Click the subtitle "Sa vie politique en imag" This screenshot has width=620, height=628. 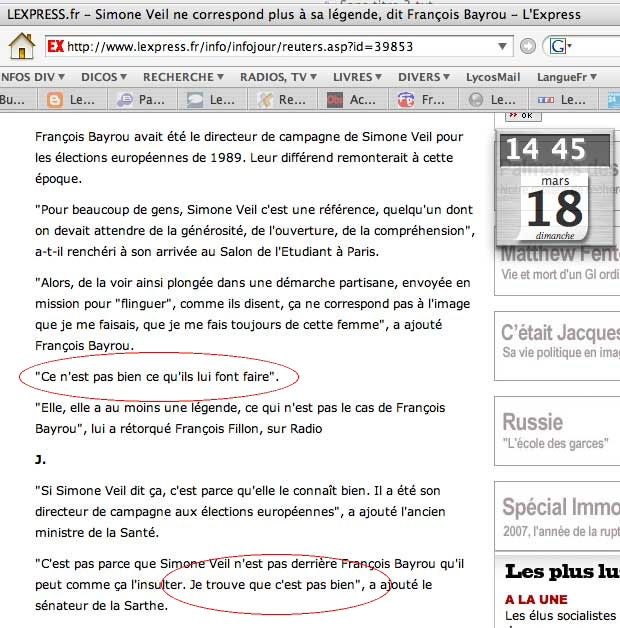point(561,352)
